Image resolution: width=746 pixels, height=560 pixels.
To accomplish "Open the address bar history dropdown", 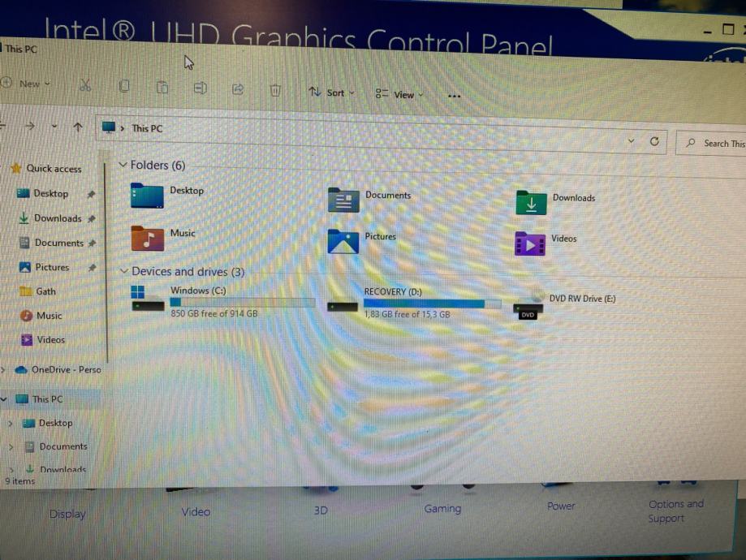I will tap(632, 141).
